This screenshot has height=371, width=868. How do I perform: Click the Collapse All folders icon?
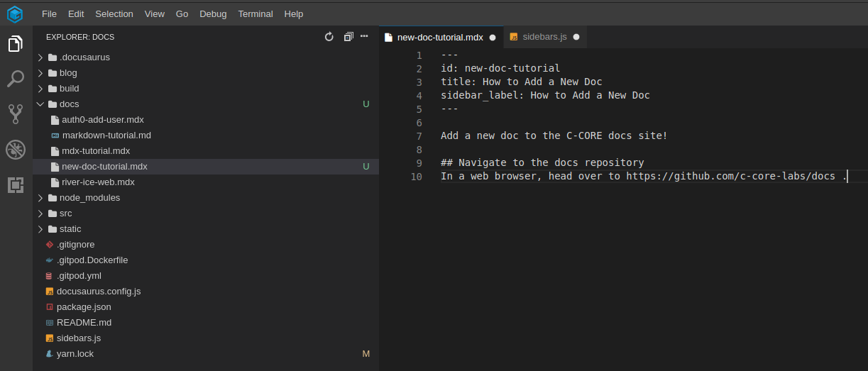pyautogui.click(x=348, y=37)
